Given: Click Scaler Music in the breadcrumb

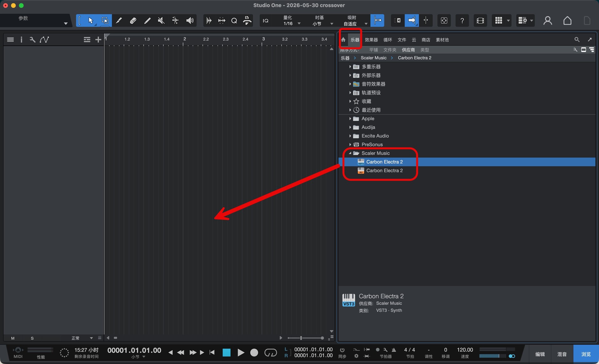Looking at the screenshot, I should pos(373,58).
